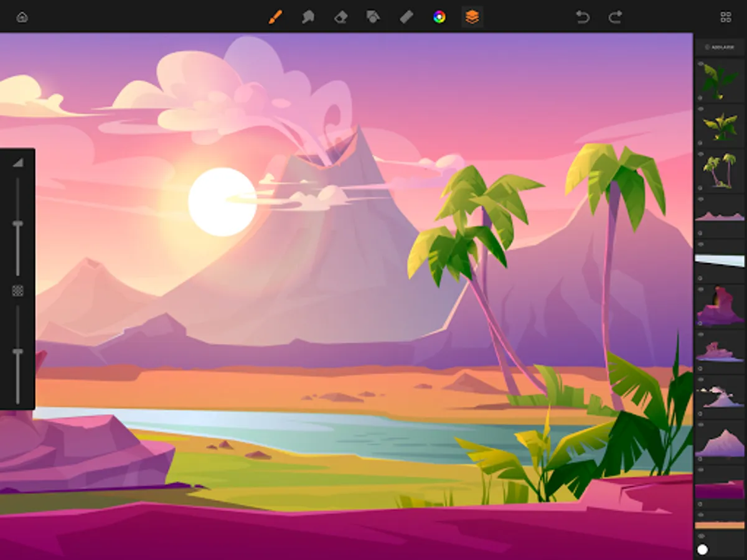Toggle the Layers panel icon
Image resolution: width=747 pixels, height=560 pixels.
coord(472,17)
